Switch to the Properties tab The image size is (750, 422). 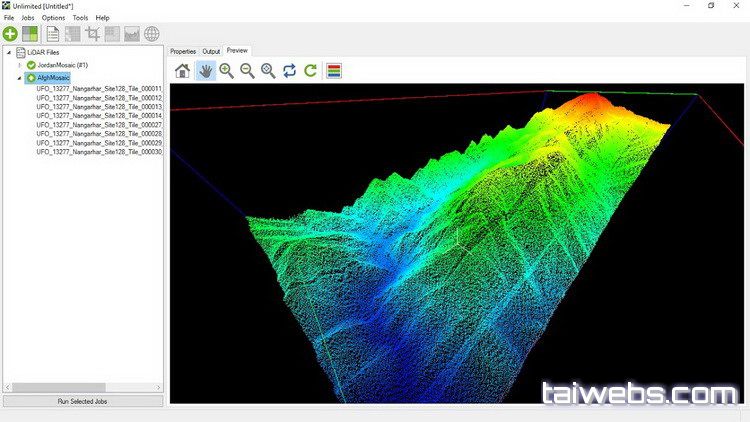click(x=183, y=50)
